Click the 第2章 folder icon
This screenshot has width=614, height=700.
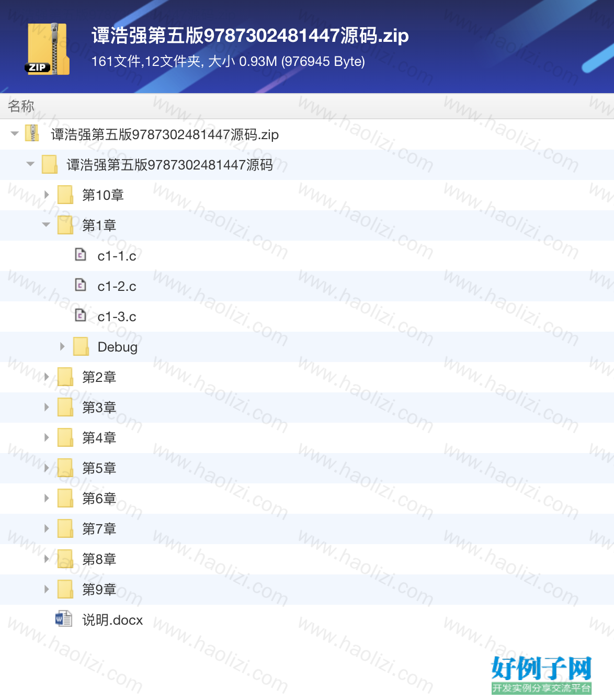coord(65,377)
